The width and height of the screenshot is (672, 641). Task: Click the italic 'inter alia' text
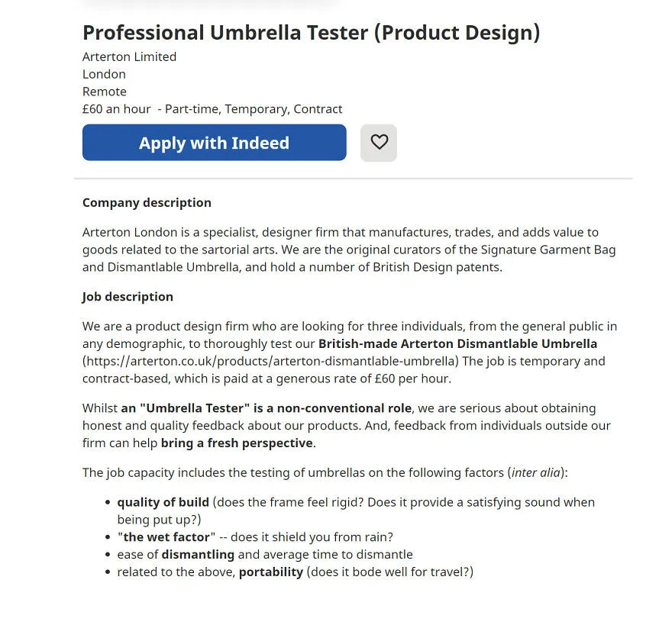[x=536, y=472]
